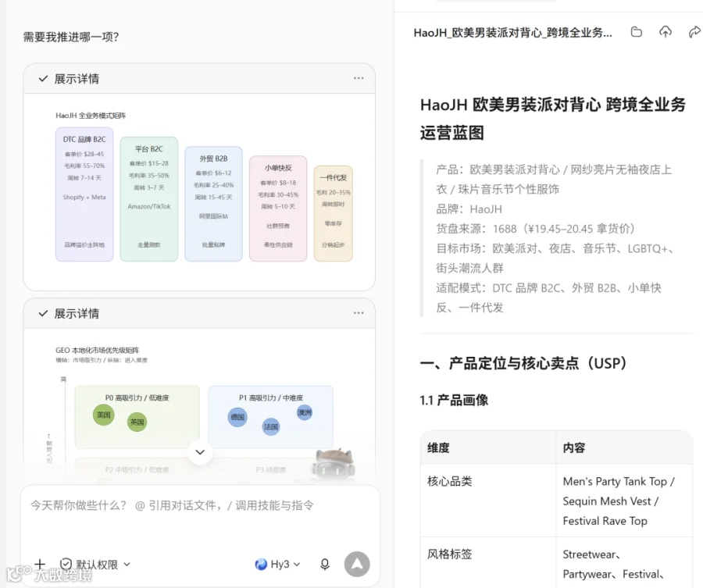Viewport: 703px width, 588px height.
Task: Click the robot mascot icon
Action: [x=334, y=463]
